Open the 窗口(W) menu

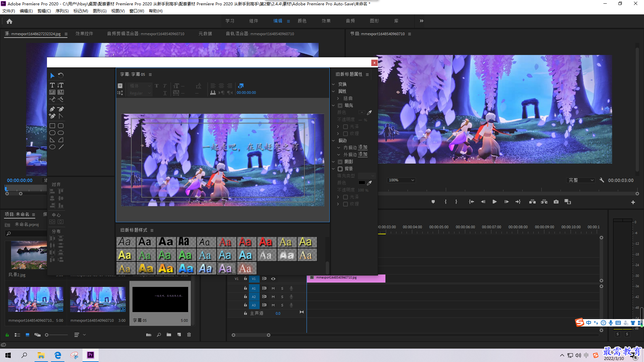point(137,11)
